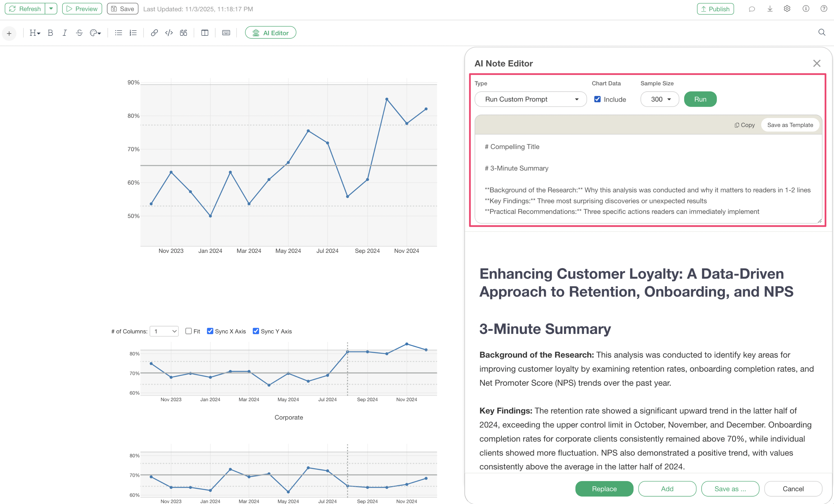Apply strikethrough formatting
834x504 pixels.
tap(79, 33)
